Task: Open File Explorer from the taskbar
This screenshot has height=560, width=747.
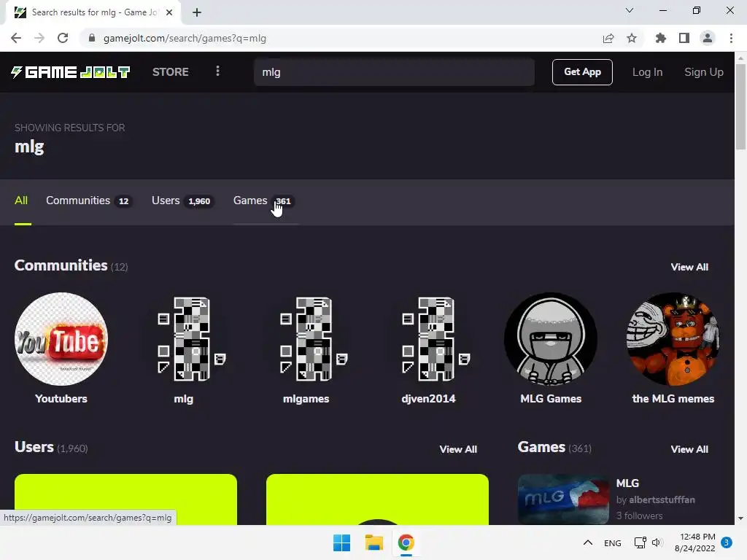Action: tap(374, 542)
